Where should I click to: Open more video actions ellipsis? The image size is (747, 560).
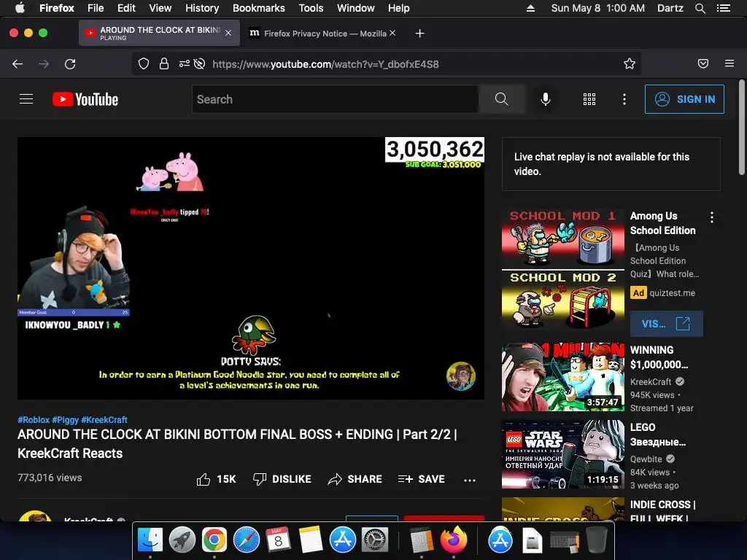click(470, 480)
